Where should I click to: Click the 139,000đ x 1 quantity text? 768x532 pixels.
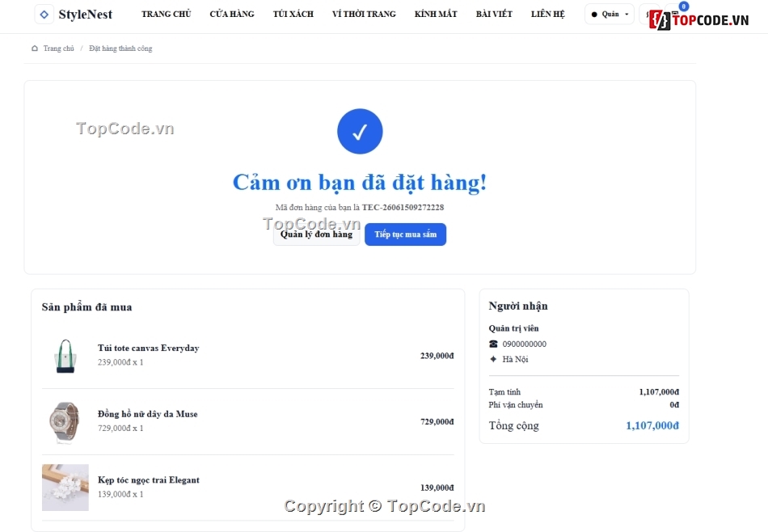120,494
